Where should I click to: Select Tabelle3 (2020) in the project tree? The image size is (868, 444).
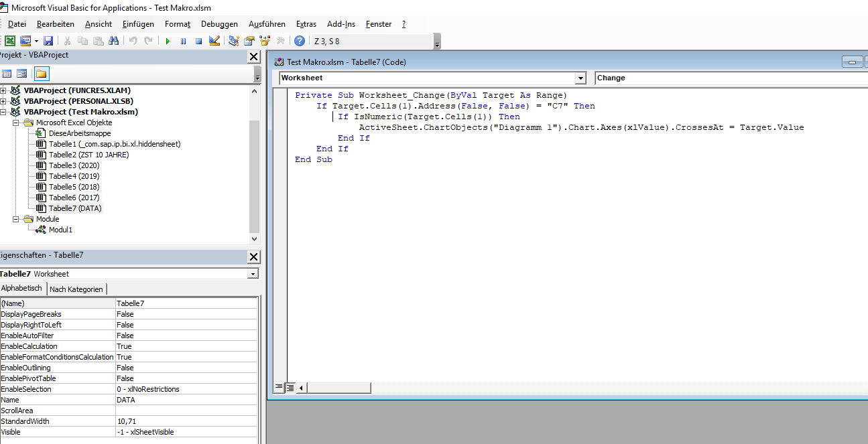74,165
